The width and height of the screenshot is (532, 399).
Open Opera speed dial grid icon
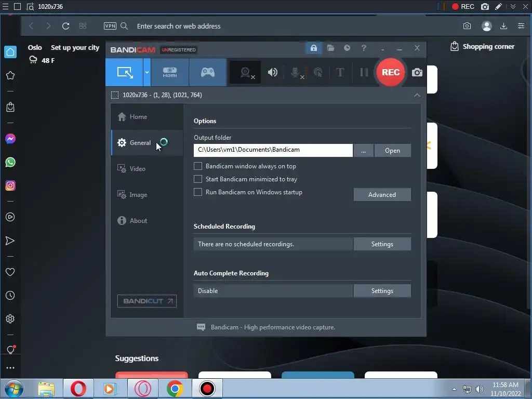[83, 26]
